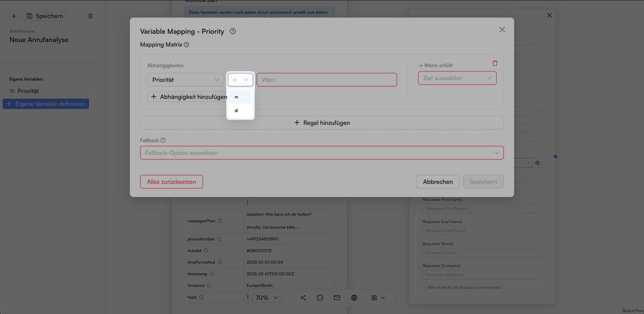Viewport: 644px width, 314px height.
Task: Open the share icon in bottom toolbar
Action: [x=303, y=298]
